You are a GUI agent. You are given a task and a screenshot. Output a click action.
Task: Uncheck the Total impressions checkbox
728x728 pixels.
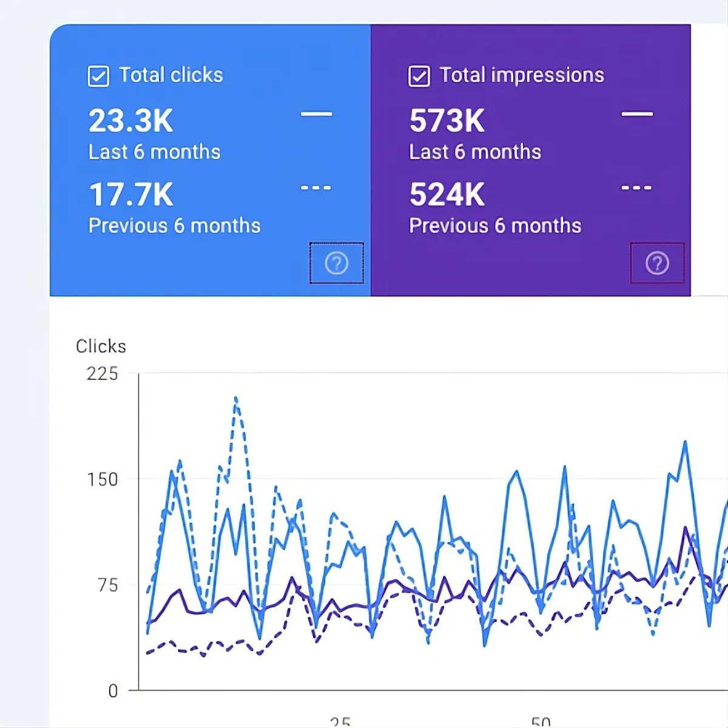click(419, 76)
